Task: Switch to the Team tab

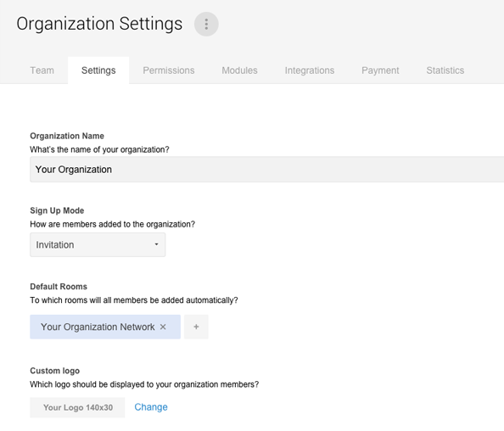Action: point(42,70)
